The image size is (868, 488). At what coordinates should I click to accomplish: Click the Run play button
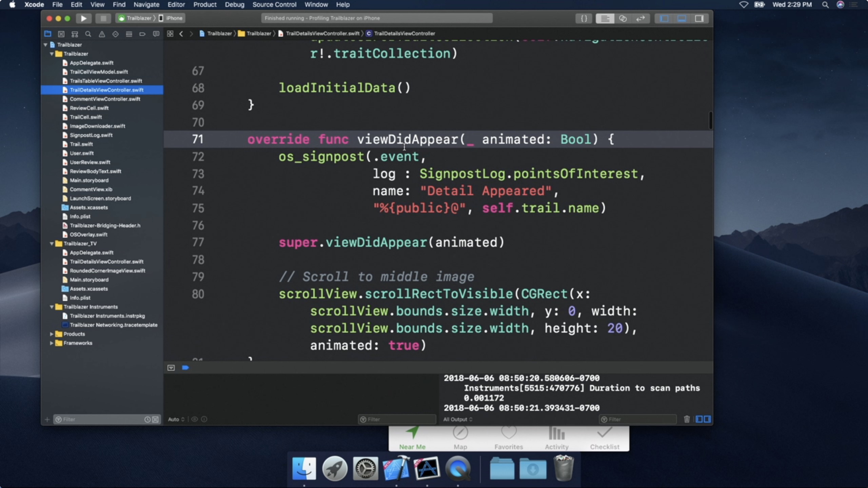click(x=83, y=18)
